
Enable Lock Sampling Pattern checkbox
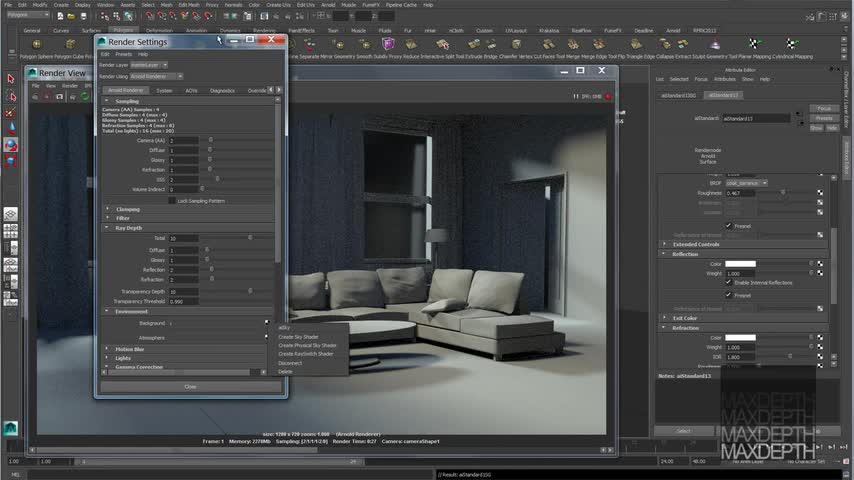coord(172,200)
